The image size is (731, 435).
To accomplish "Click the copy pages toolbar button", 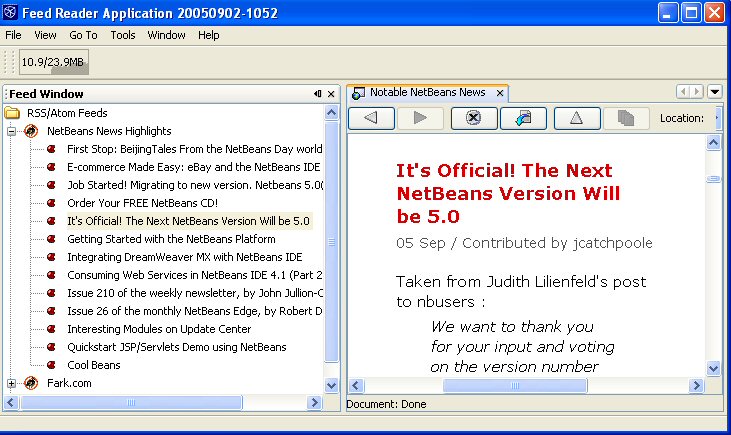I will click(626, 118).
